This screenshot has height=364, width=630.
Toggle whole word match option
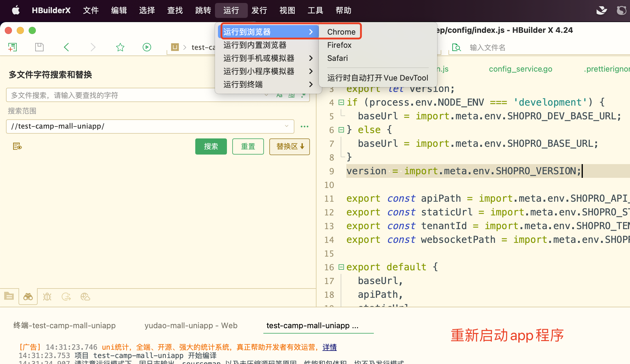291,95
